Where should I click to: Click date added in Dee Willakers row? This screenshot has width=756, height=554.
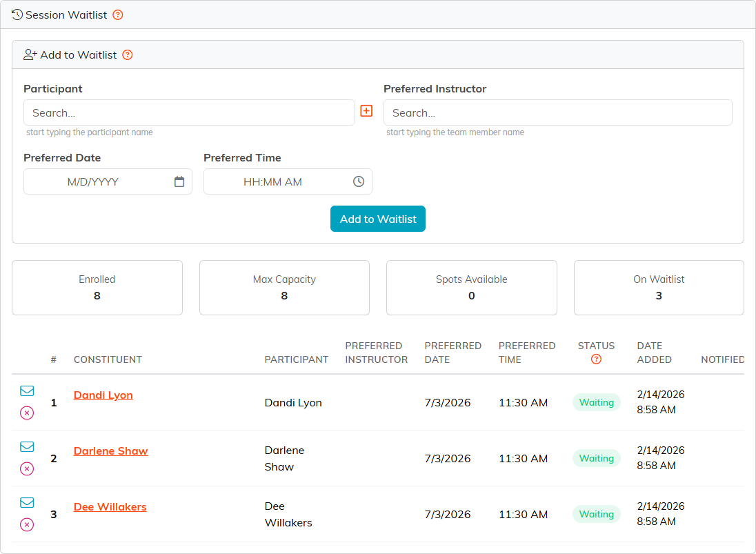click(x=661, y=514)
